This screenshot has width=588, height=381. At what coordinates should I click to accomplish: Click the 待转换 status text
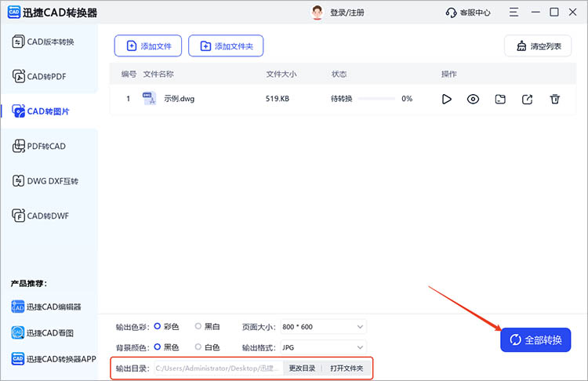point(342,99)
